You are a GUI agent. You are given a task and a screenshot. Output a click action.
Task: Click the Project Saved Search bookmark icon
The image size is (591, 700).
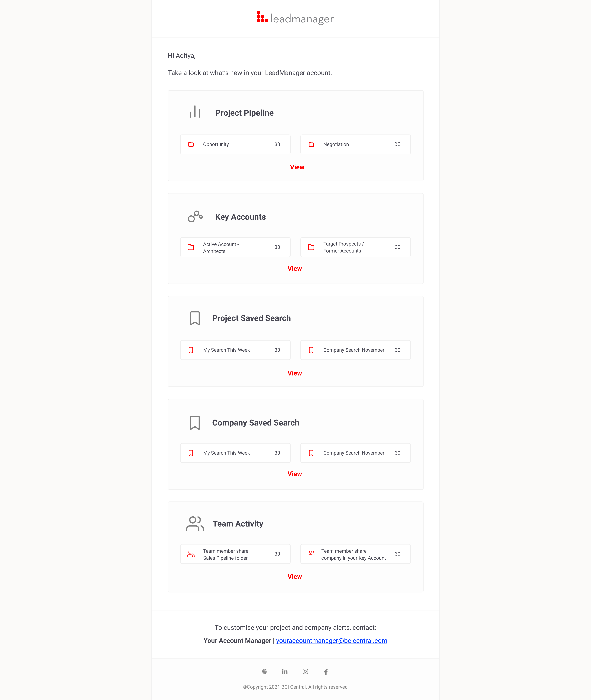pyautogui.click(x=195, y=318)
